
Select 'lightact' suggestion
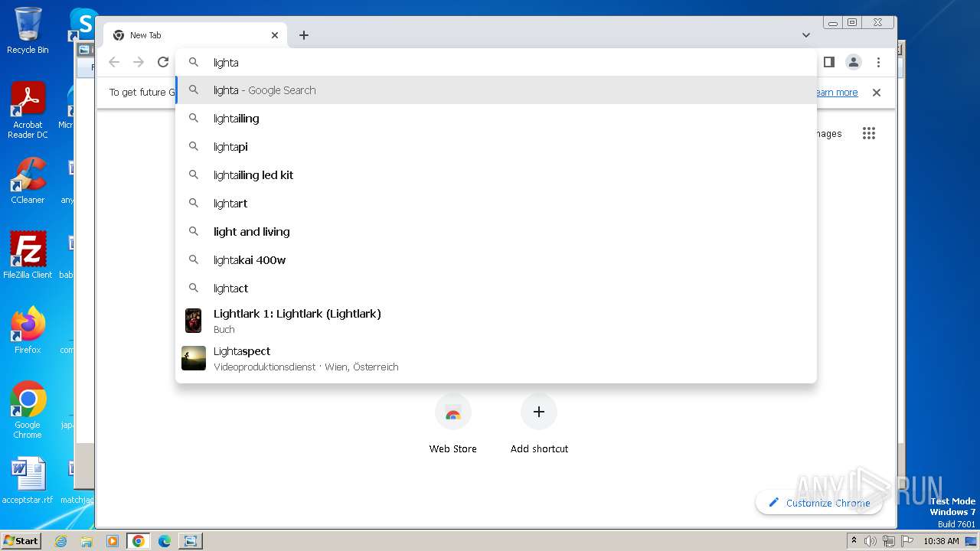click(496, 289)
